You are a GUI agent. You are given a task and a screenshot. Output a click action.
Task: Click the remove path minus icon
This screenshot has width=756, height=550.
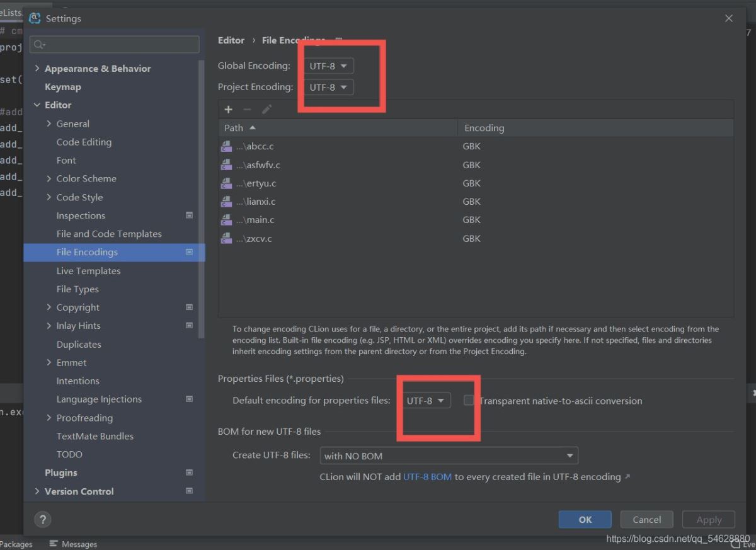pyautogui.click(x=247, y=110)
